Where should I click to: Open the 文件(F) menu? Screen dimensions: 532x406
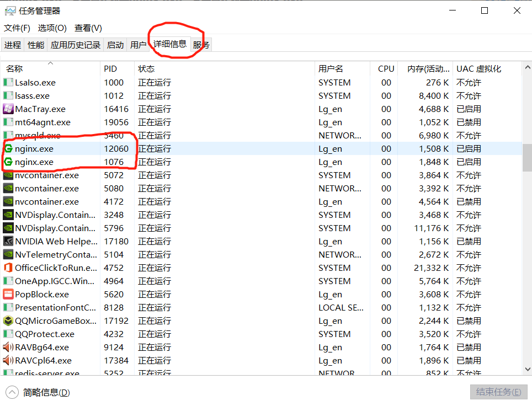[x=17, y=28]
